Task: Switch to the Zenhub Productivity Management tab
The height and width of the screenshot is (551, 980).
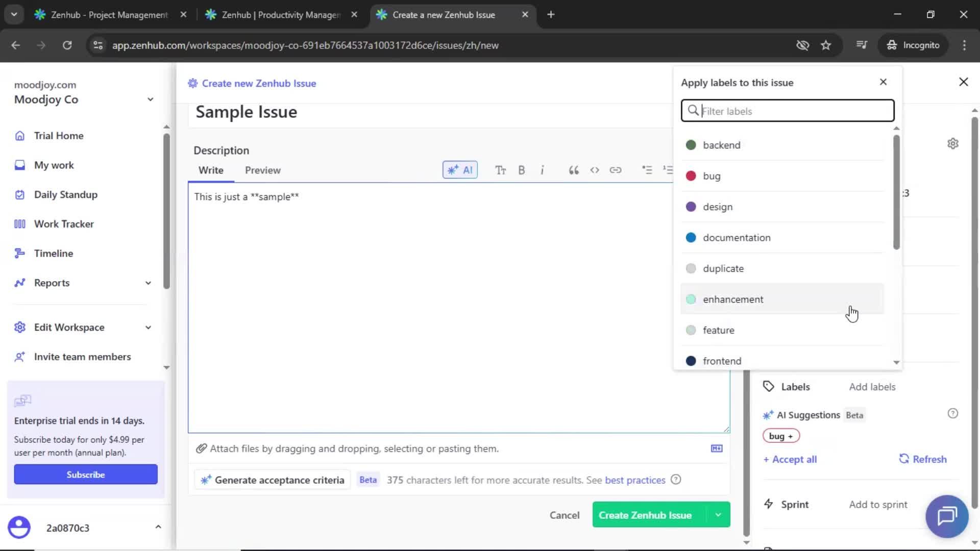Action: pos(276,15)
